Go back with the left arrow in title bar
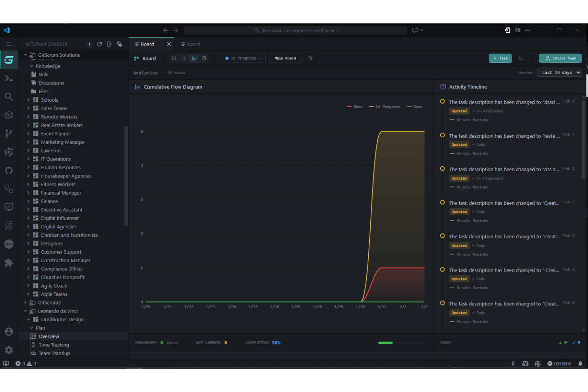The image size is (588, 392). pyautogui.click(x=166, y=30)
